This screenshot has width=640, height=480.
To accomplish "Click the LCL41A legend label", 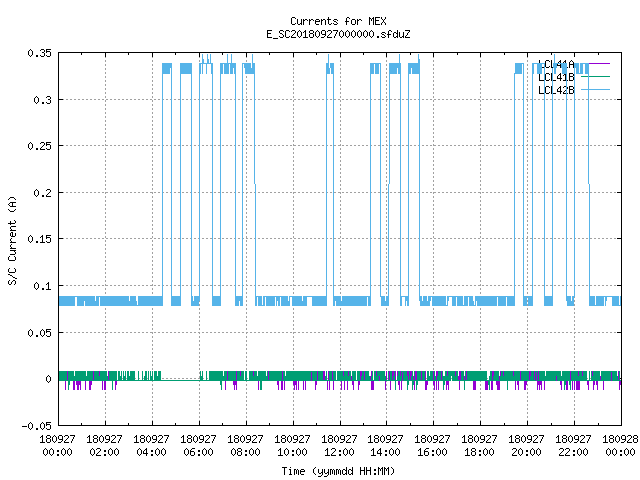I will click(x=556, y=64).
